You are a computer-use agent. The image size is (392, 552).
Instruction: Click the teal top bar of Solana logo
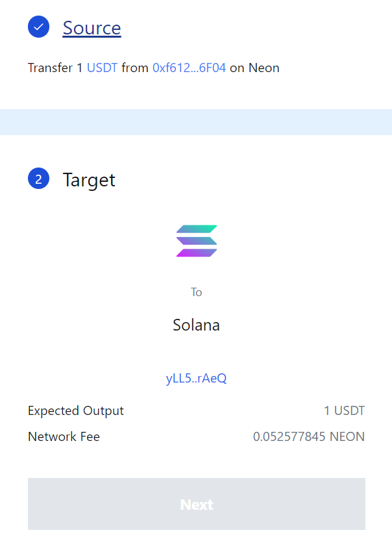click(x=196, y=229)
